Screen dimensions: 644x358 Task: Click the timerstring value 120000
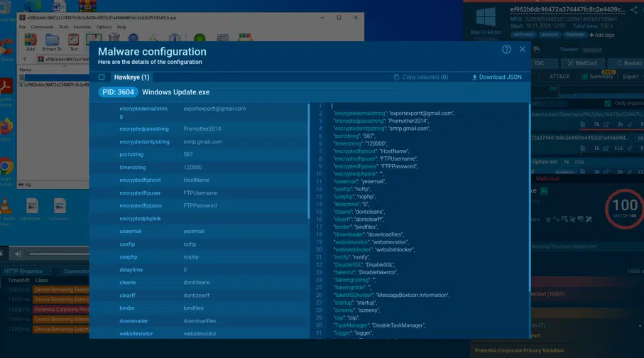(x=192, y=168)
